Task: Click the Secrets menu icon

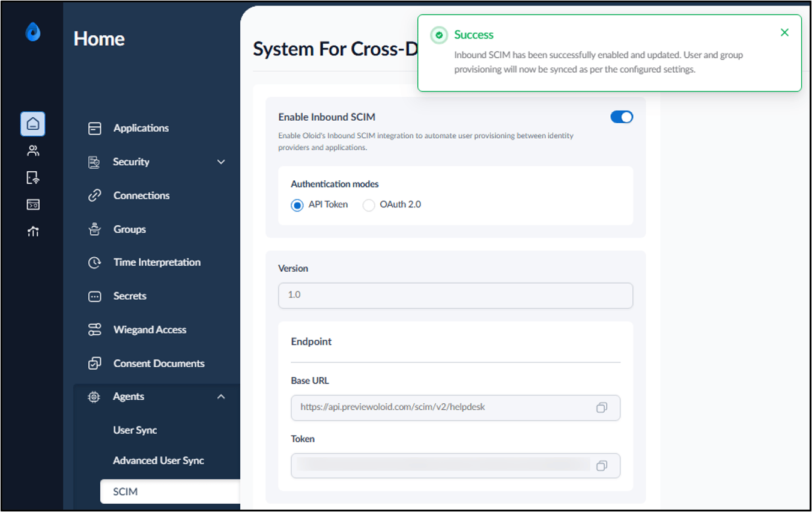Action: coord(95,296)
